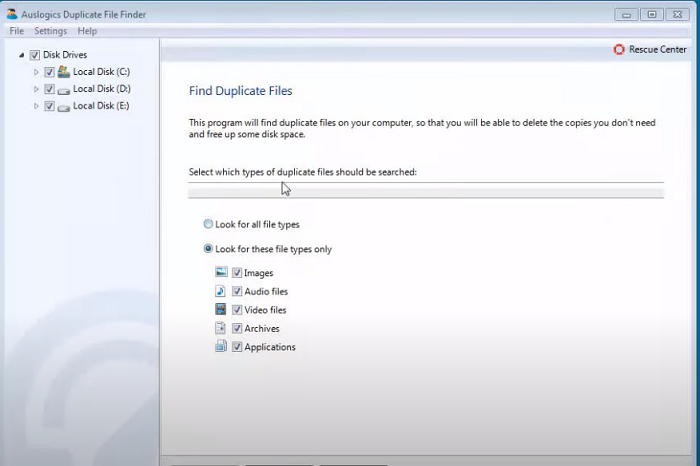Uncheck the Local Disk (E:) checkbox
The width and height of the screenshot is (700, 466).
[x=49, y=106]
